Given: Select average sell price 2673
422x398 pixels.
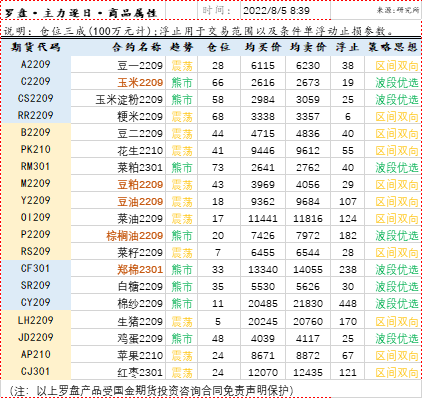Looking at the screenshot, I should pyautogui.click(x=308, y=83).
